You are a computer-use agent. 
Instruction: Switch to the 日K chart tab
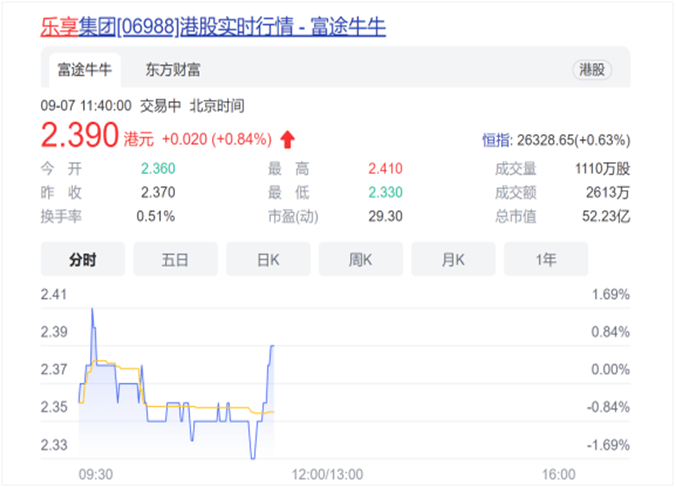(x=268, y=259)
